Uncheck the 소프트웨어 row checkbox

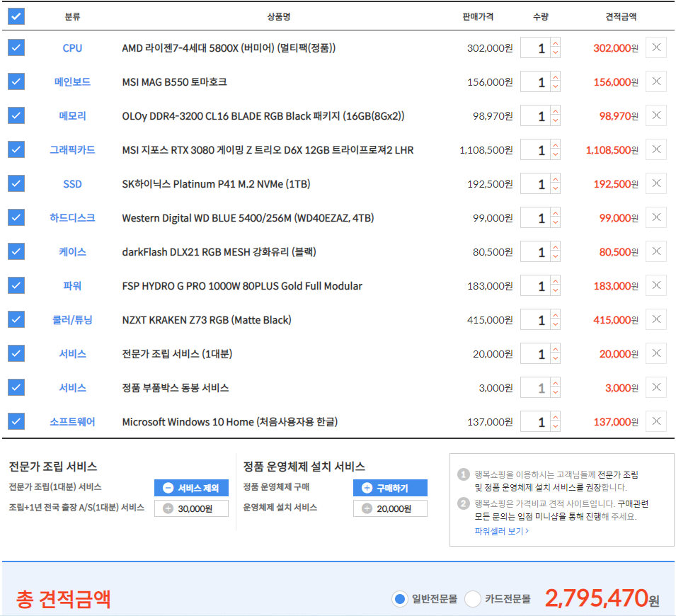[16, 421]
